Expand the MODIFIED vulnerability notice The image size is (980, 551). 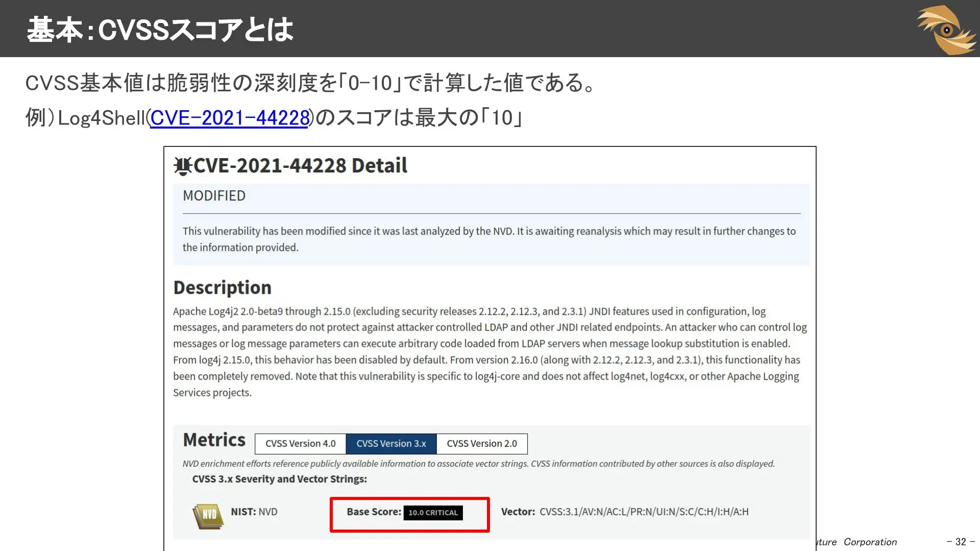pyautogui.click(x=214, y=195)
